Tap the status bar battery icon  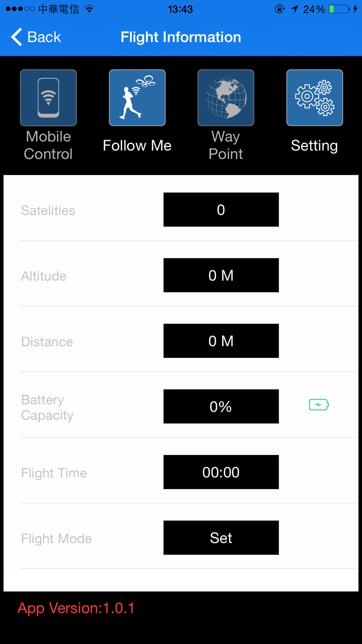click(x=339, y=9)
